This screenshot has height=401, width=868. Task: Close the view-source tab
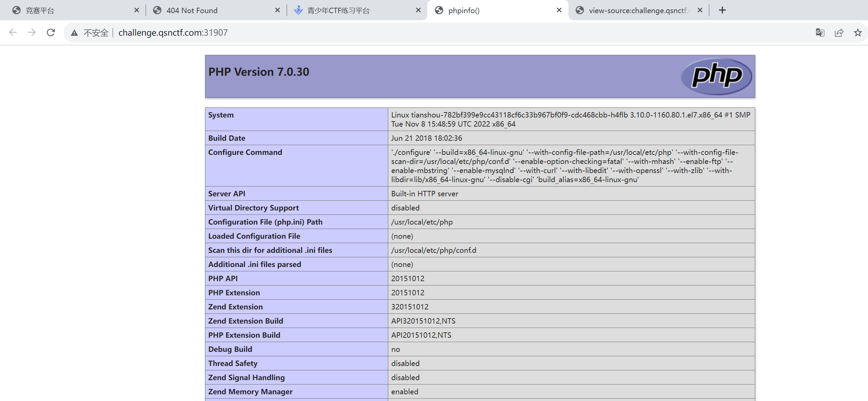click(700, 10)
